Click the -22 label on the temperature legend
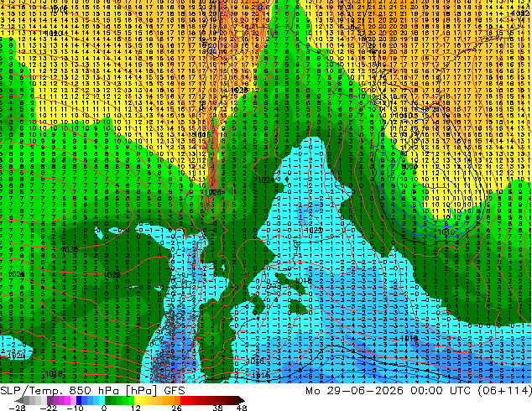Screen dimensions: 532x411 (x=49, y=408)
